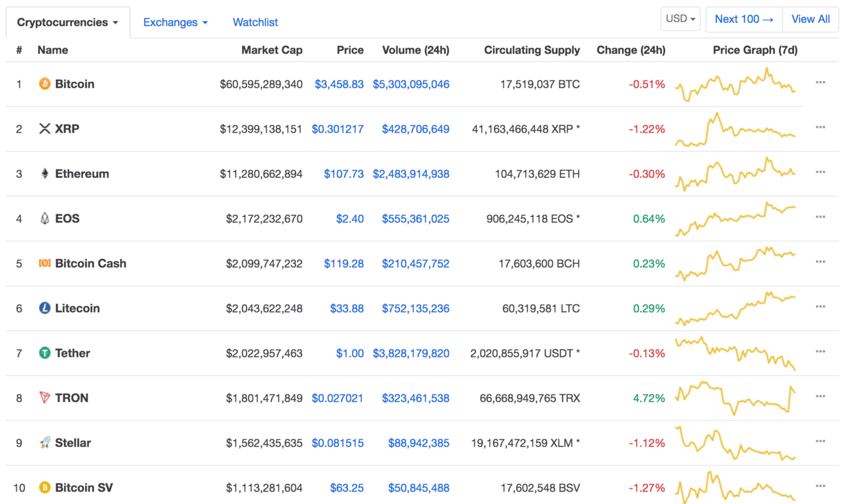The image size is (845, 504).
Task: Click the Bitcoin Cash logo icon
Action: click(44, 263)
